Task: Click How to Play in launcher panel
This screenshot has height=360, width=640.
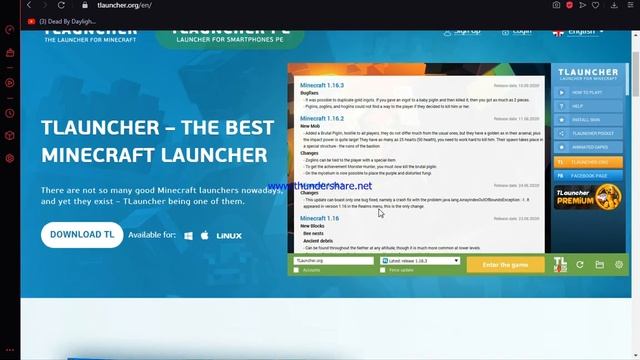Action: pos(588,93)
